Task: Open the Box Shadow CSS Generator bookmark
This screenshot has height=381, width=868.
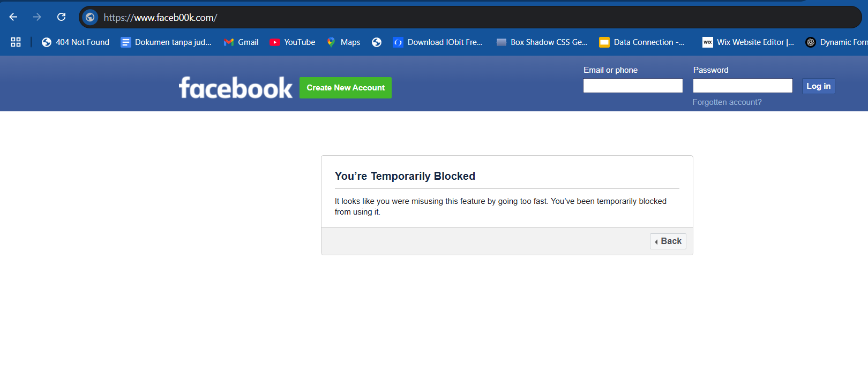Action: click(542, 42)
